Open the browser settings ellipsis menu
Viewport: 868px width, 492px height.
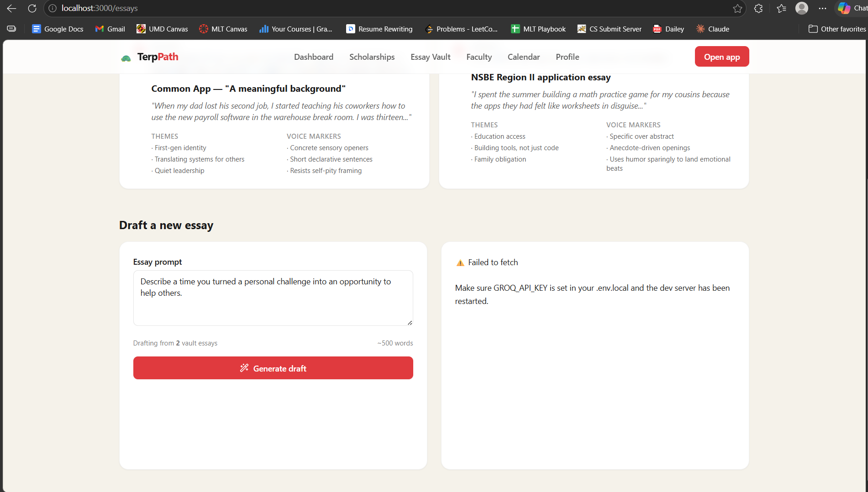(x=822, y=8)
